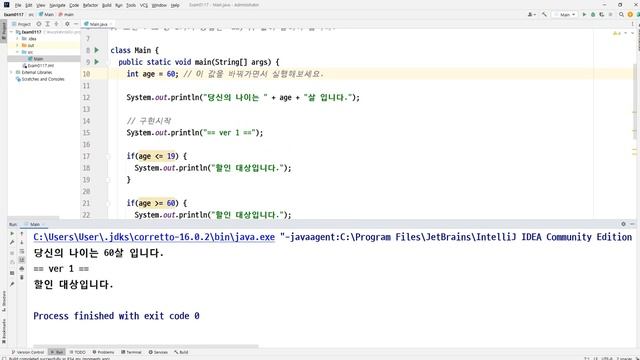Click the Build project hammer icon
The image size is (640, 360).
(x=544, y=14)
